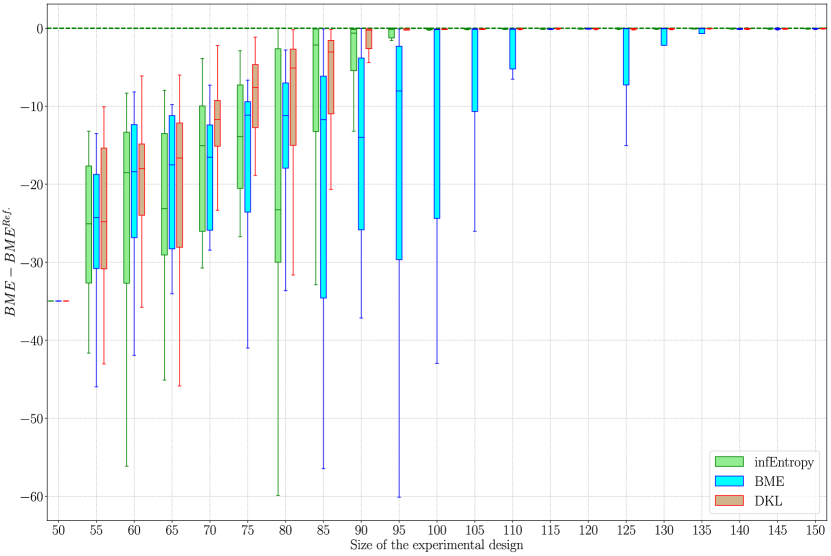Click x-axis tick label '50'

(58, 531)
